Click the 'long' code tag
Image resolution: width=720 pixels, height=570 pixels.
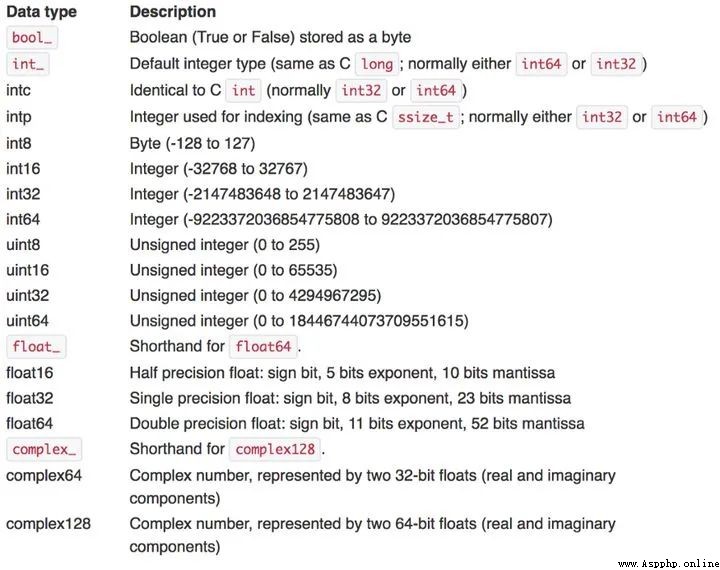coord(377,64)
